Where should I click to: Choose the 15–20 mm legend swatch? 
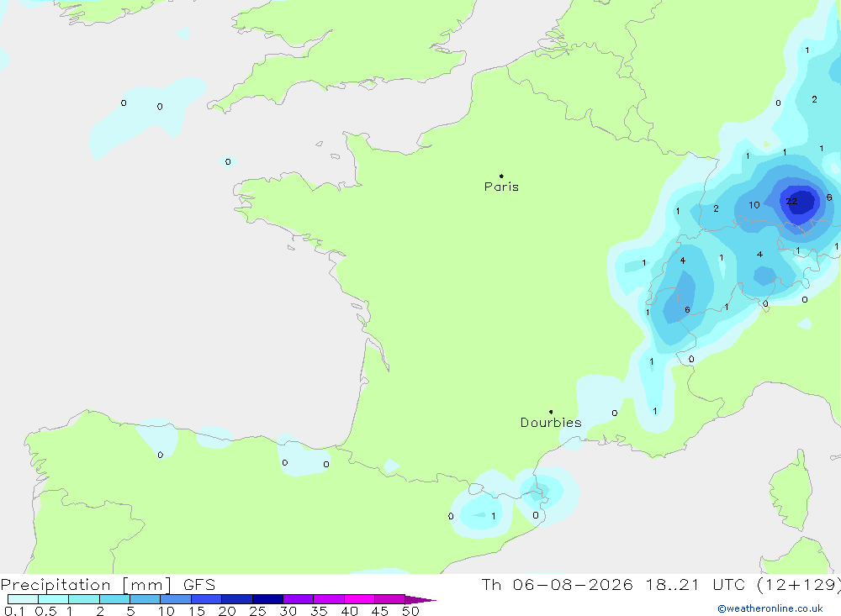pos(207,599)
